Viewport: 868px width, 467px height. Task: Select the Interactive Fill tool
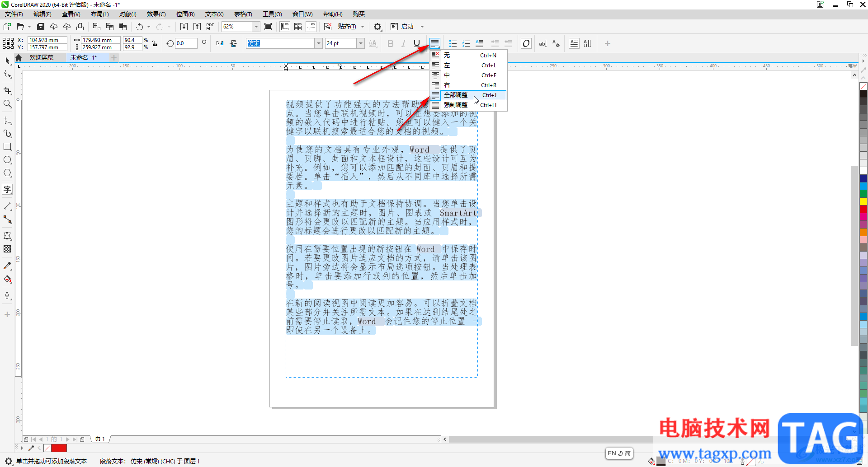tap(7, 279)
